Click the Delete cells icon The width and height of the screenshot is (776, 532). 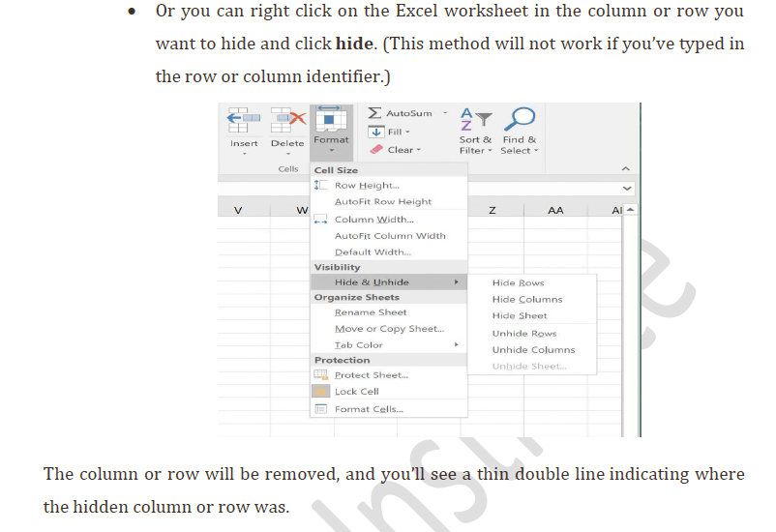286,120
